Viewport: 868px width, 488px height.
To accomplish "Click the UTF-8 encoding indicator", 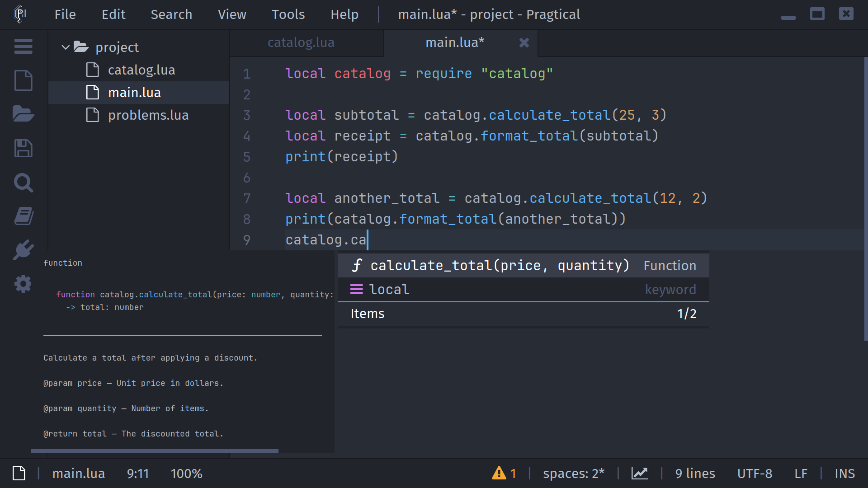I will (x=755, y=473).
